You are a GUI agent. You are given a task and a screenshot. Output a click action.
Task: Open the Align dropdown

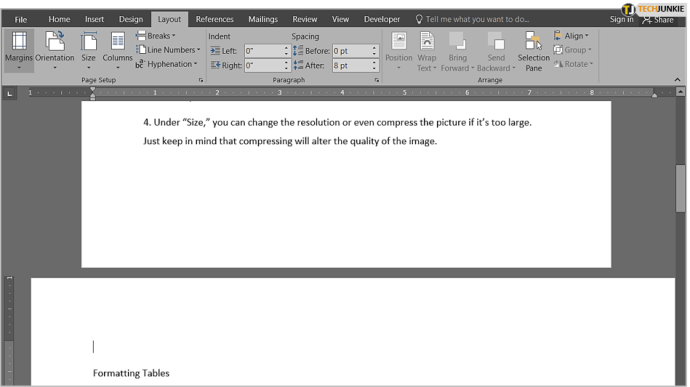pyautogui.click(x=571, y=36)
